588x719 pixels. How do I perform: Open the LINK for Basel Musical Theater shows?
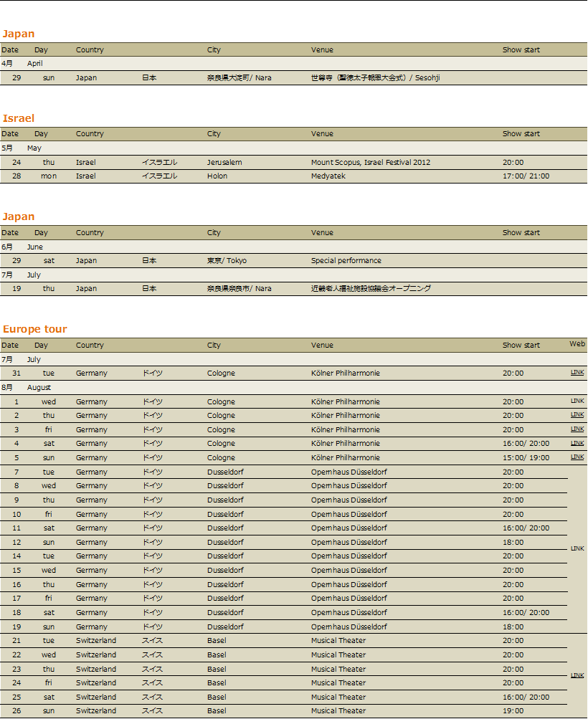pyautogui.click(x=577, y=675)
